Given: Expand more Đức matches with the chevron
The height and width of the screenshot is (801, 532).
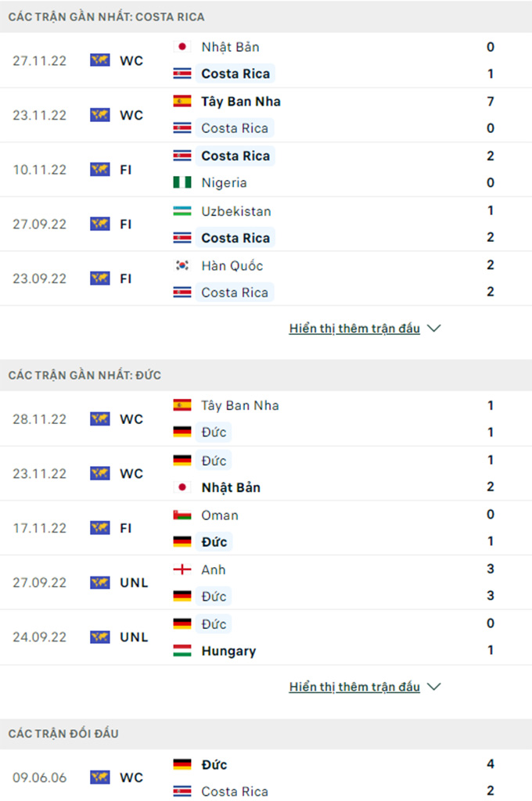Looking at the screenshot, I should coord(434,687).
